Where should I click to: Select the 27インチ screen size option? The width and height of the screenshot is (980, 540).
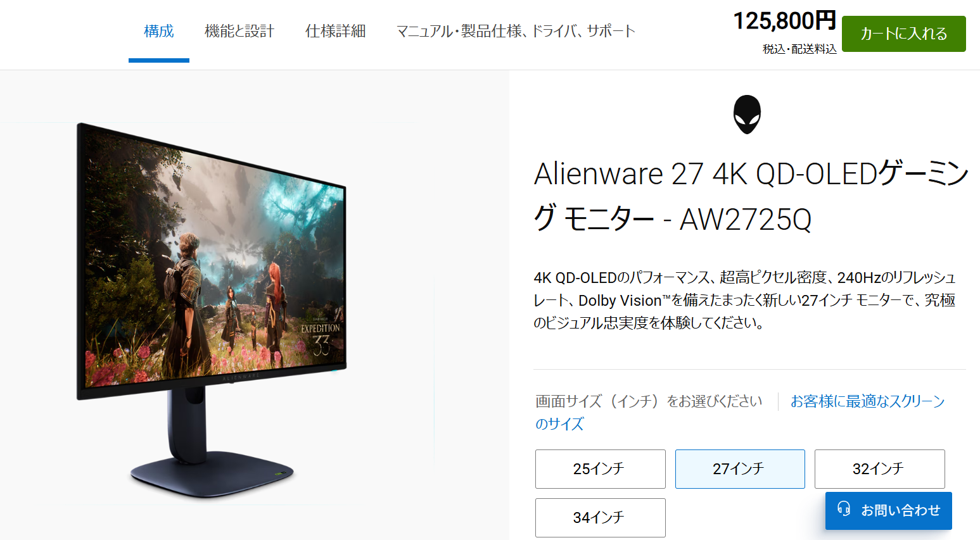[740, 469]
